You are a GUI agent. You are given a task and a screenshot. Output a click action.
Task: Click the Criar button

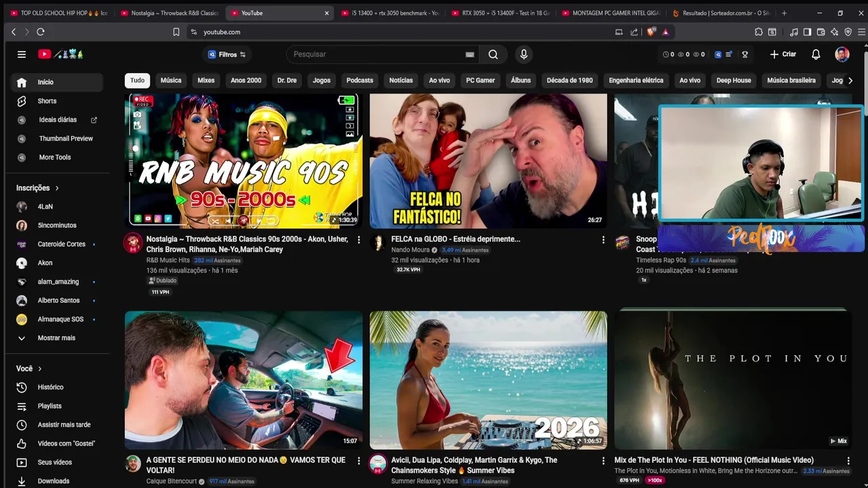pos(783,54)
